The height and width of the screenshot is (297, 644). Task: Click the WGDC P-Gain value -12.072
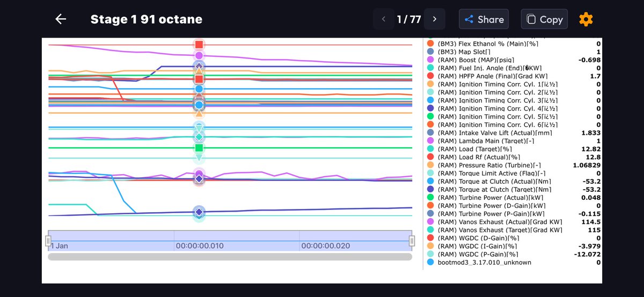pyautogui.click(x=588, y=254)
